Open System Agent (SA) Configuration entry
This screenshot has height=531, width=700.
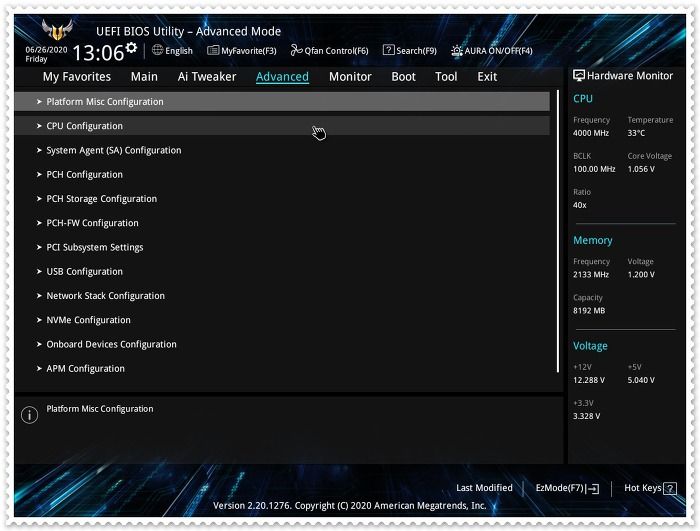282,151
